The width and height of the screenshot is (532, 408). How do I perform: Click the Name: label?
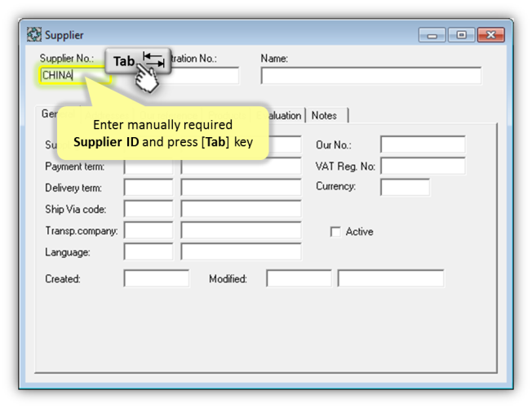pyautogui.click(x=274, y=59)
